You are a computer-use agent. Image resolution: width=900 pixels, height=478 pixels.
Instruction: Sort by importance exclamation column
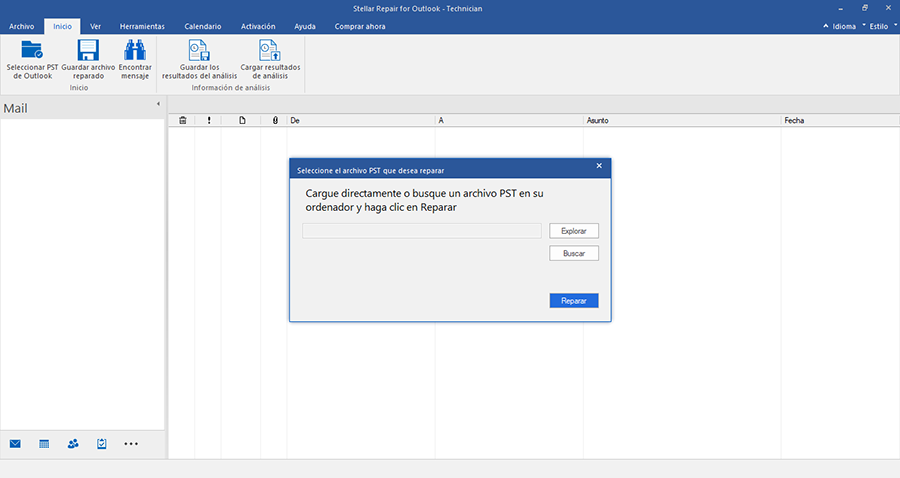[209, 121]
